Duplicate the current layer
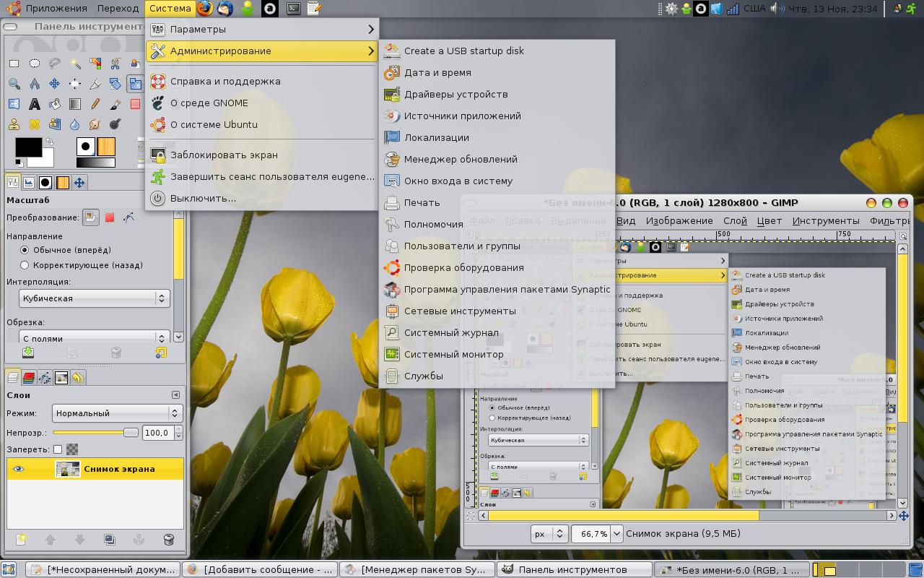Viewport: 924px width, 578px height. pyautogui.click(x=109, y=539)
